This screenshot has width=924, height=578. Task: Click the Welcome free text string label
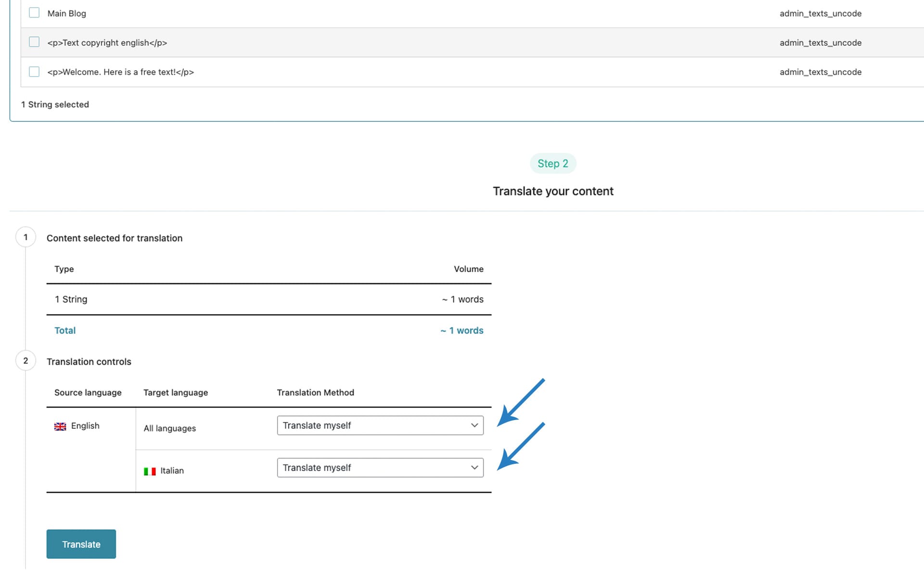pyautogui.click(x=120, y=72)
